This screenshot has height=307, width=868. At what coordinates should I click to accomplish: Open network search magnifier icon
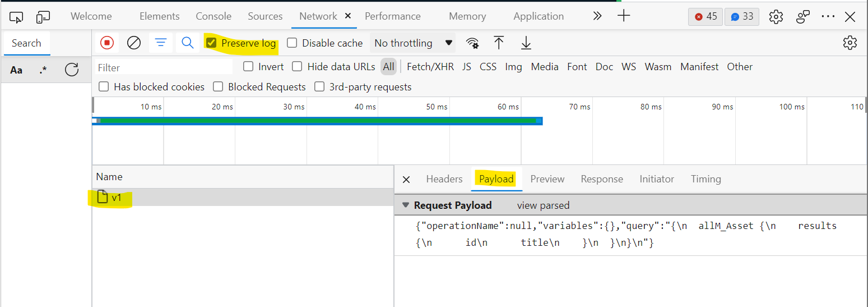[x=188, y=43]
